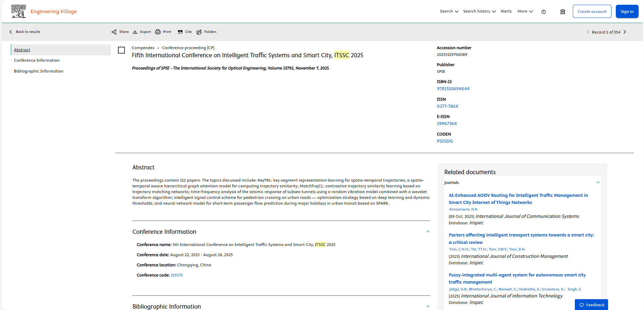This screenshot has width=644, height=310.
Task: Collapse the Journals related documents list
Action: (x=598, y=182)
